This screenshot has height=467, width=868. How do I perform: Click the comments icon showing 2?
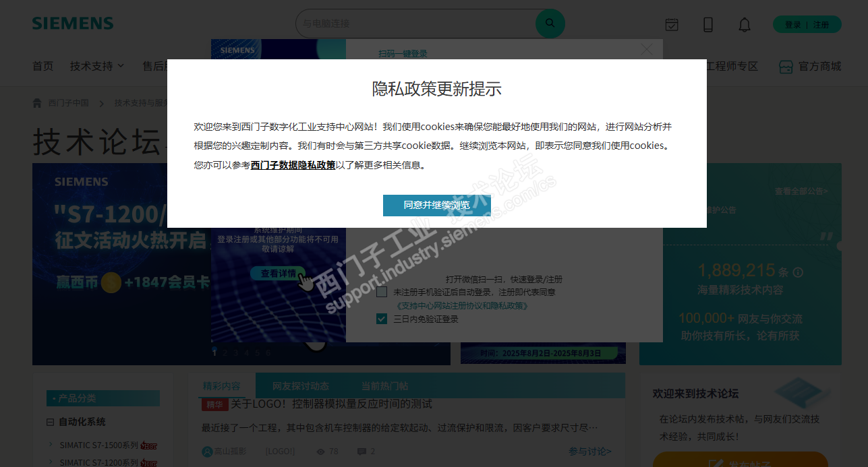tap(361, 452)
